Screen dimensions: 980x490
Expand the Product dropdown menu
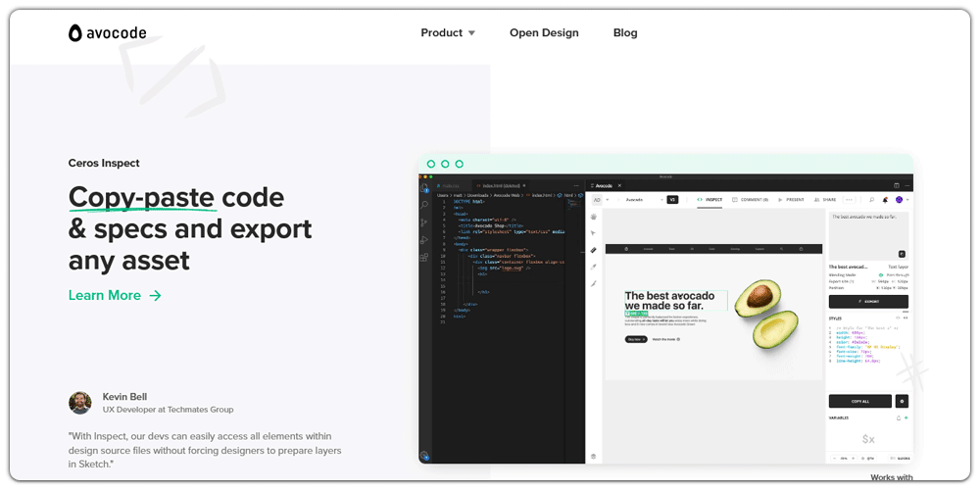pos(448,32)
